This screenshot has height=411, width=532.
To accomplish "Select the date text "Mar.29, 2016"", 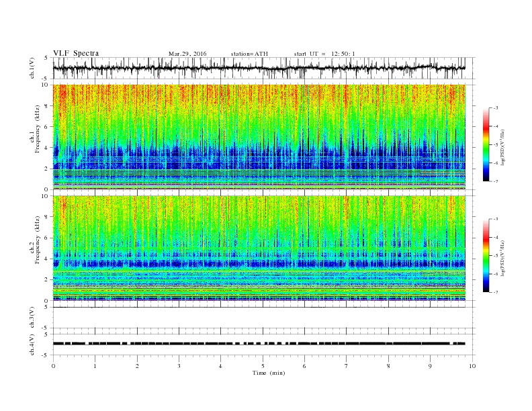I will [187, 54].
